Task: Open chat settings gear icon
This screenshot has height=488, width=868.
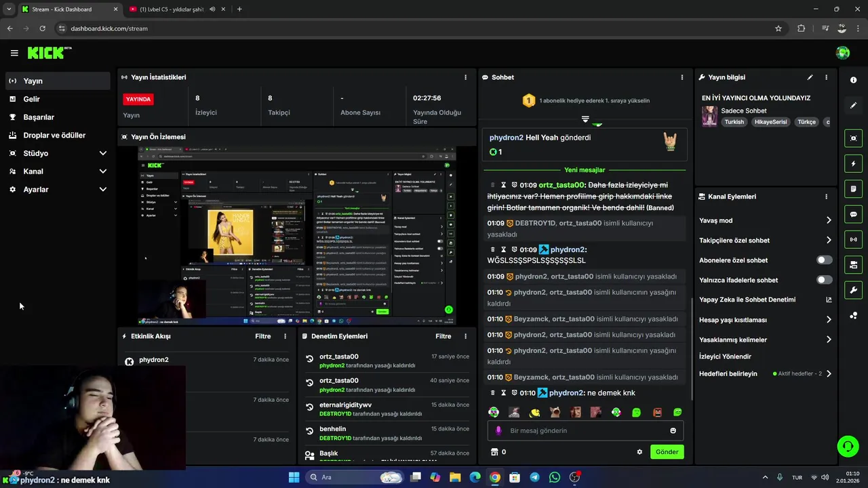Action: [x=639, y=452]
